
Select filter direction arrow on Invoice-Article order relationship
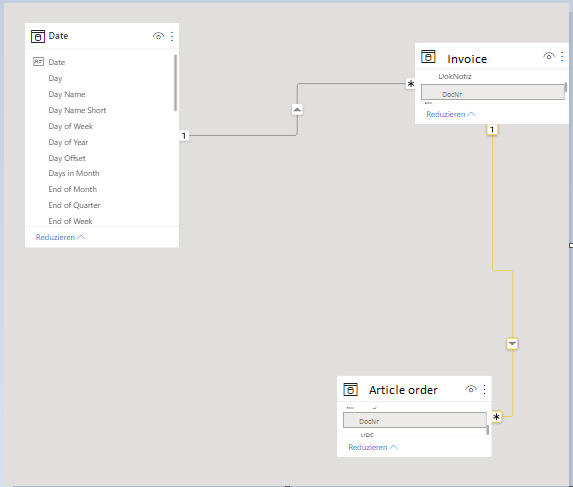pyautogui.click(x=512, y=343)
